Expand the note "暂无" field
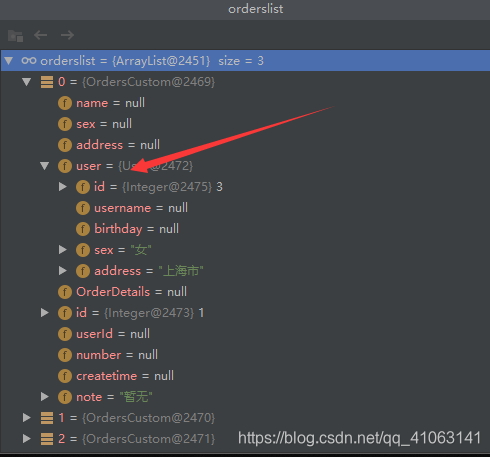Image resolution: width=490 pixels, height=457 pixels. tap(45, 397)
